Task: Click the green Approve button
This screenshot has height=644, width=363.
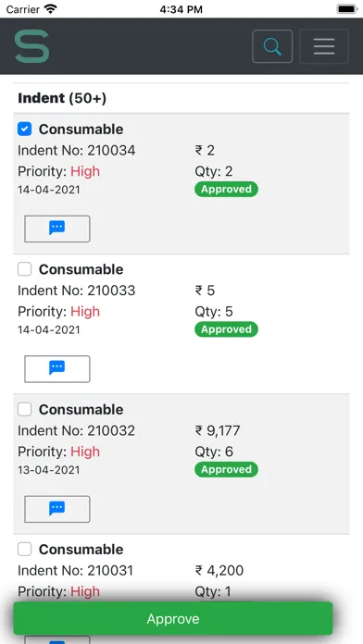Action: pos(173,618)
